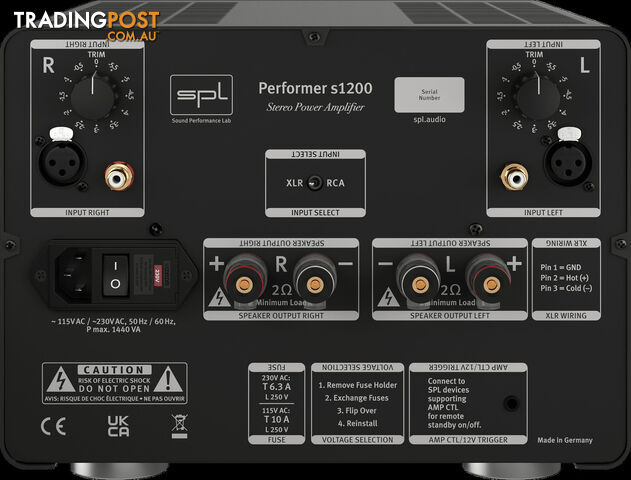Click the 'SPEAKER OUTPUT RIGHT' label
Image resolution: width=631 pixels, height=480 pixels.
tap(281, 316)
